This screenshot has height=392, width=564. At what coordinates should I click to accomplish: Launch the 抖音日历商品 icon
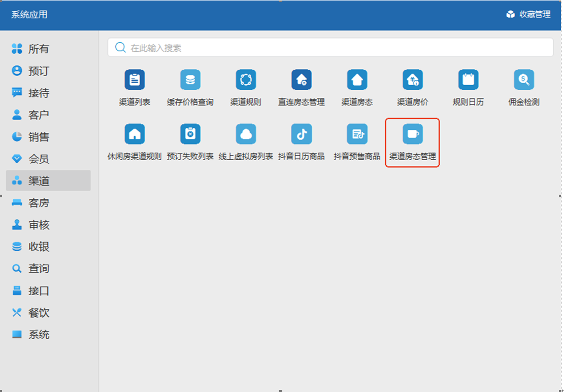pyautogui.click(x=302, y=134)
